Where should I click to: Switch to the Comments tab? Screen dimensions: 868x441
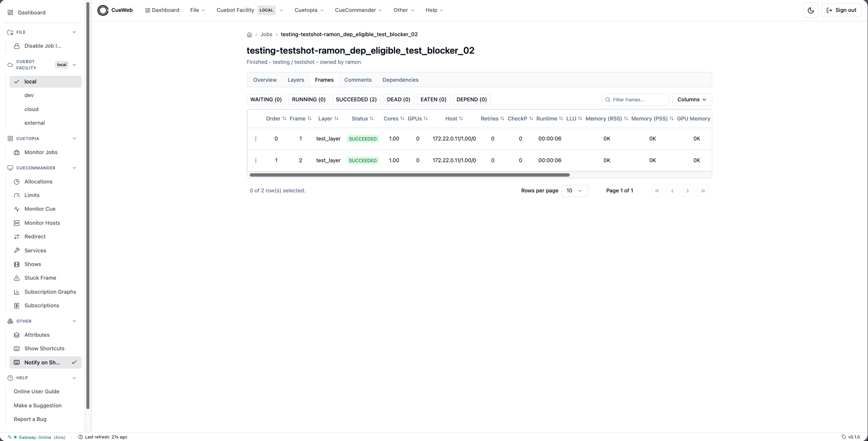pyautogui.click(x=358, y=80)
